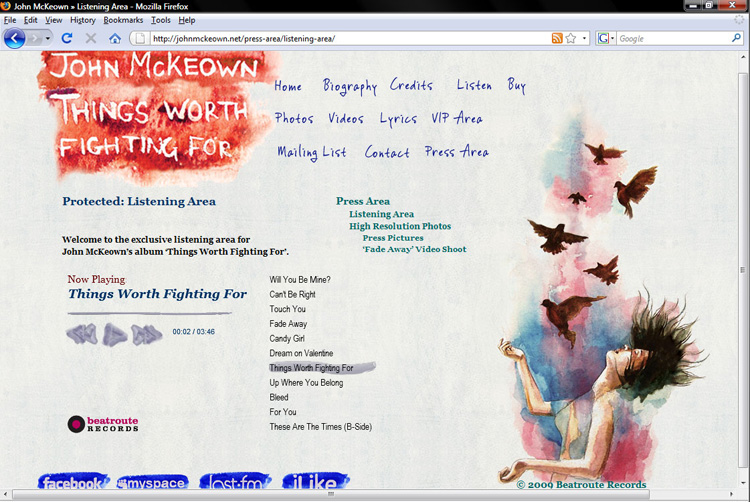The height and width of the screenshot is (502, 750).
Task: Open the Listen navigation link
Action: point(474,85)
